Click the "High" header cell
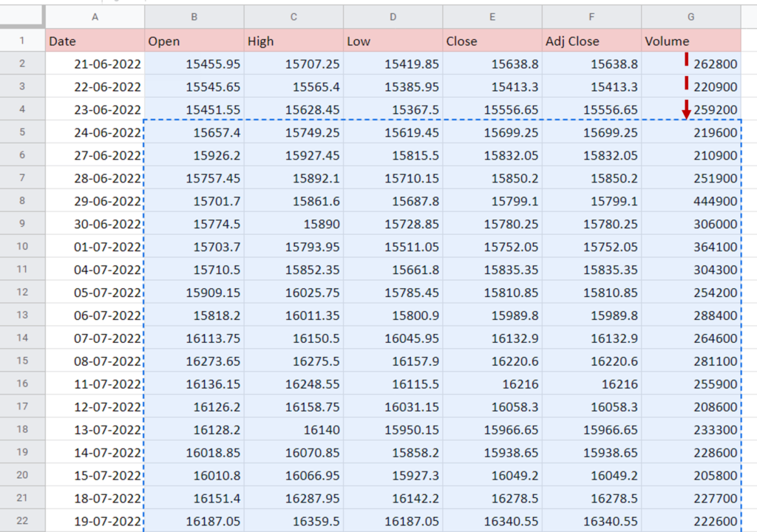Screen dimensions: 757x532 pos(293,41)
